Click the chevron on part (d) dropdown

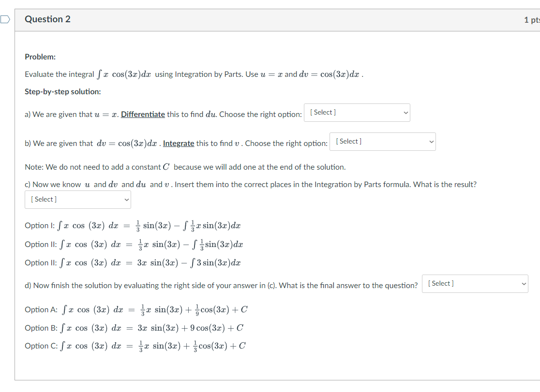pyautogui.click(x=523, y=284)
